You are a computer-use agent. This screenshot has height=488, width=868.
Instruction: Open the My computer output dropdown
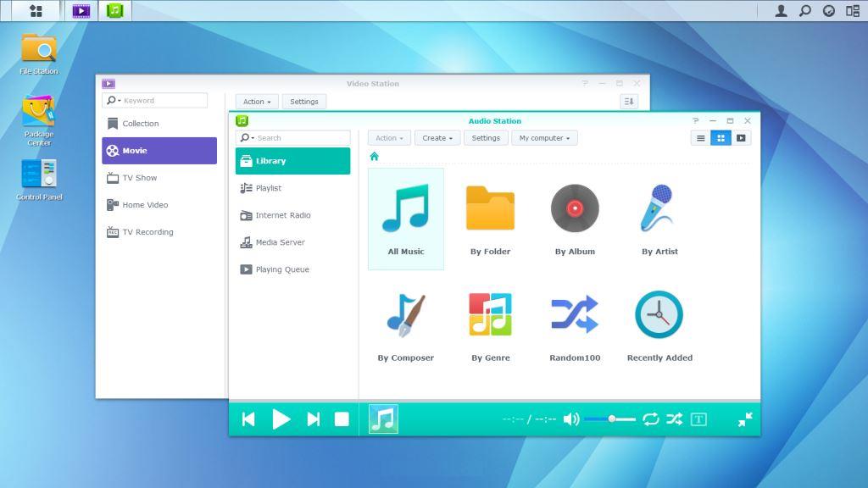pos(544,137)
